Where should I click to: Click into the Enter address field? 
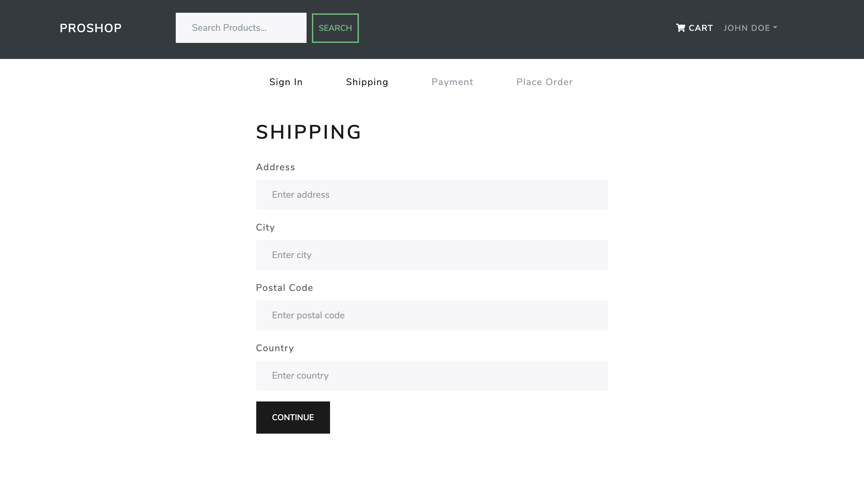[432, 195]
